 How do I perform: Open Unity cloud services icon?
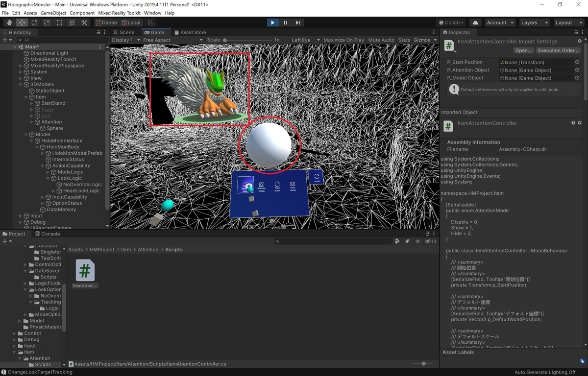click(475, 23)
